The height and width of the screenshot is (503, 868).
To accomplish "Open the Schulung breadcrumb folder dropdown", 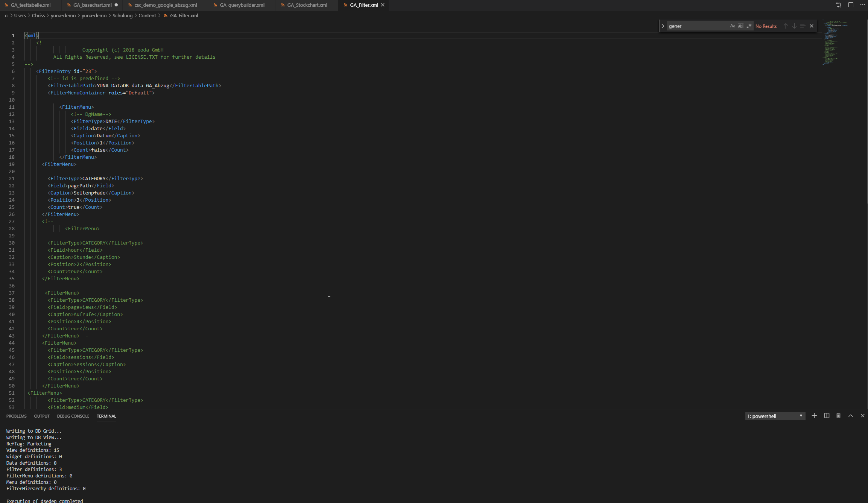I will pos(122,15).
